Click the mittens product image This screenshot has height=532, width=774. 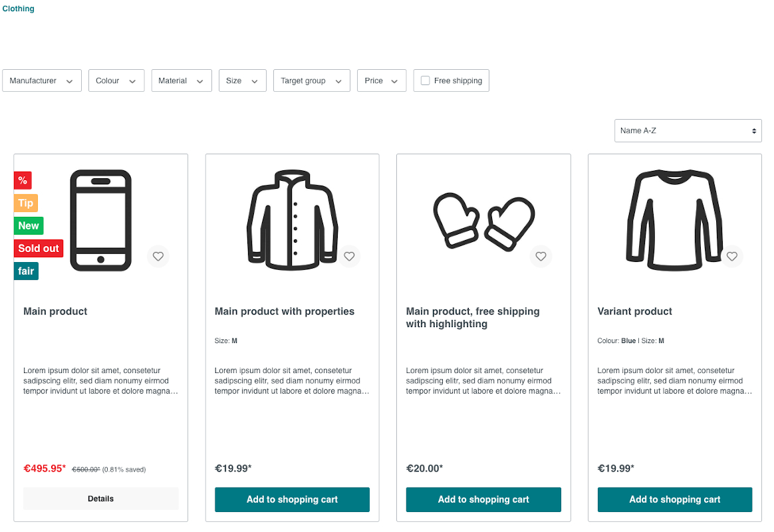484,222
